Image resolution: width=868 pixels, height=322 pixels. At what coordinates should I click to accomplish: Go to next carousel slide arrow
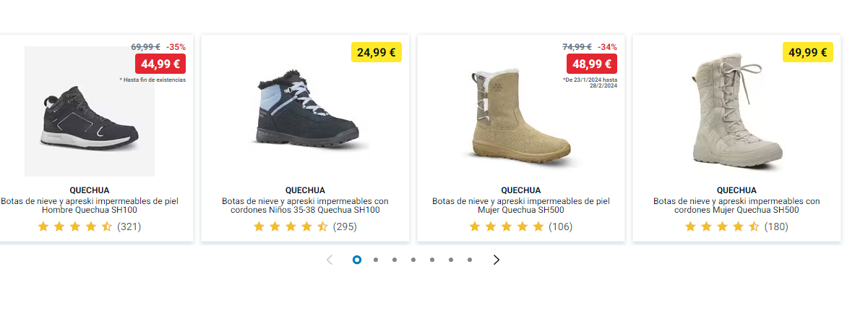[496, 260]
